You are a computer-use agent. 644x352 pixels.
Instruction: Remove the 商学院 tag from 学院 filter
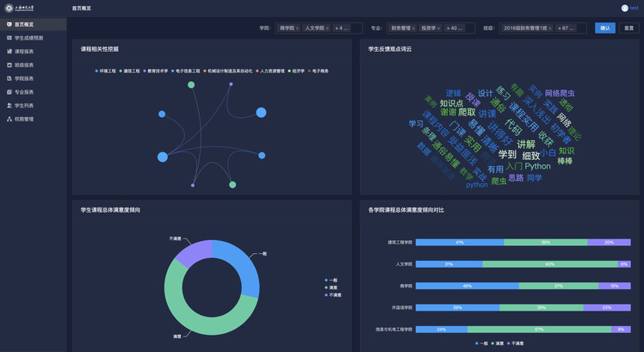pyautogui.click(x=297, y=28)
